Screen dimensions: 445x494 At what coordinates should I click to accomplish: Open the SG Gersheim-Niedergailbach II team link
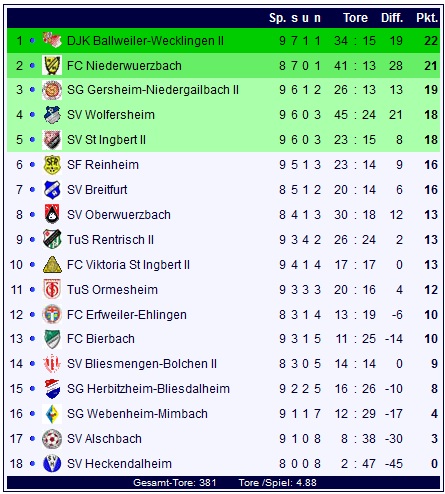point(153,90)
